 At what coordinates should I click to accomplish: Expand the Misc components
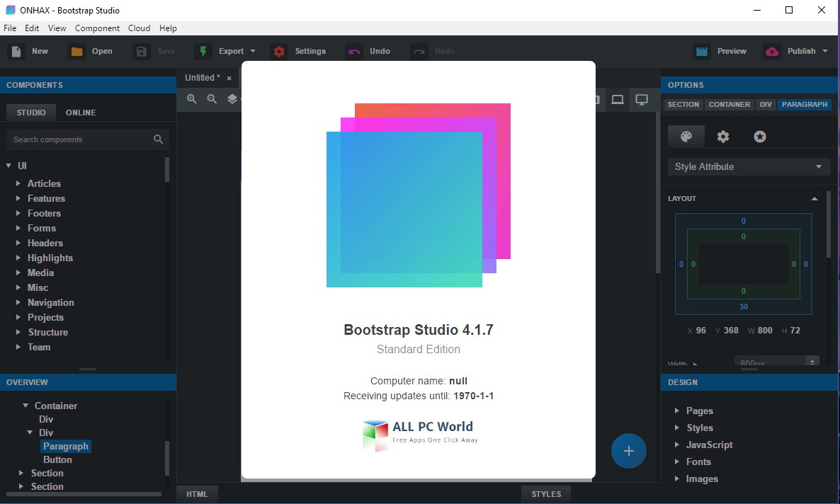click(x=18, y=287)
